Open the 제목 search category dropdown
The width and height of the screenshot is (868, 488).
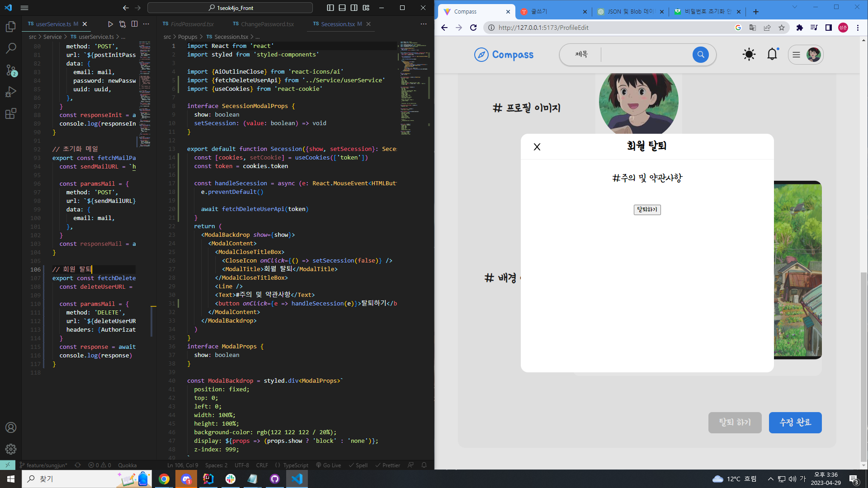pos(581,55)
